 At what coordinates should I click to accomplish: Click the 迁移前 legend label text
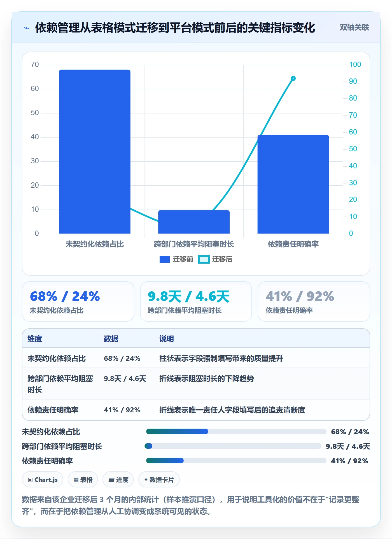pyautogui.click(x=183, y=259)
